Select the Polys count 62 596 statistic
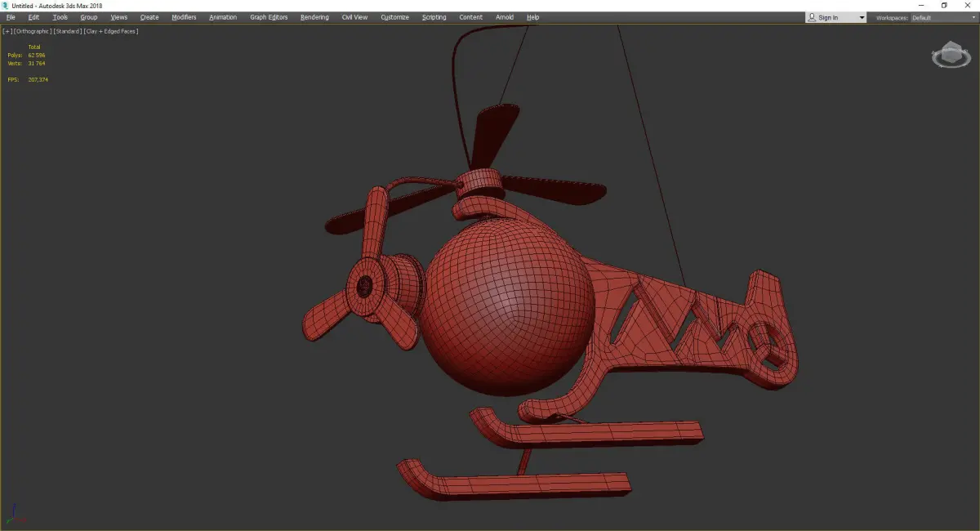 click(x=26, y=55)
